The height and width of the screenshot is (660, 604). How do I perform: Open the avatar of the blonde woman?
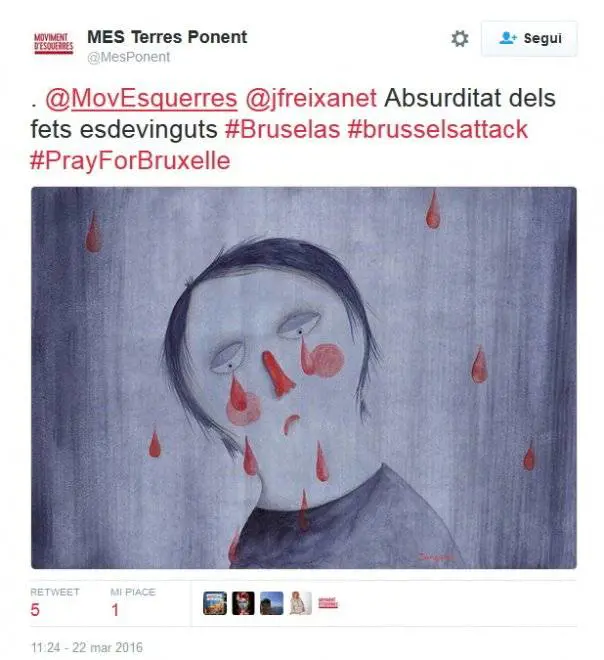click(x=301, y=603)
